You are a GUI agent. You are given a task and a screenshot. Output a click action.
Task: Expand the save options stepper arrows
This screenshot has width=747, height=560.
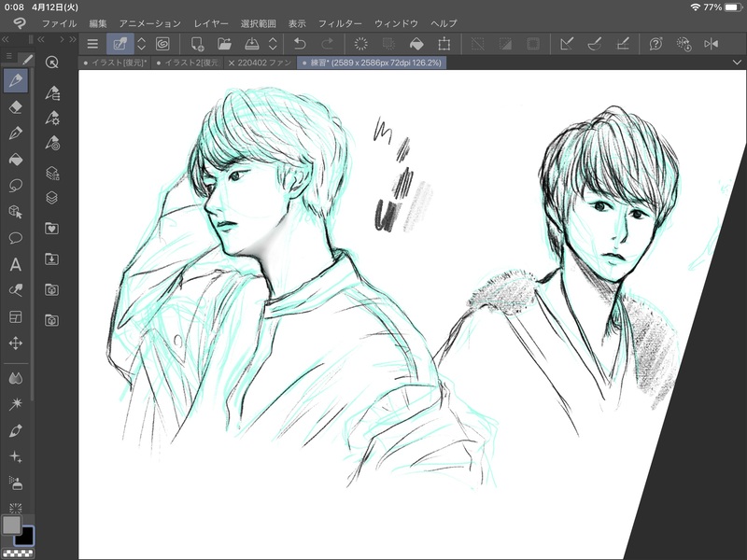click(273, 43)
